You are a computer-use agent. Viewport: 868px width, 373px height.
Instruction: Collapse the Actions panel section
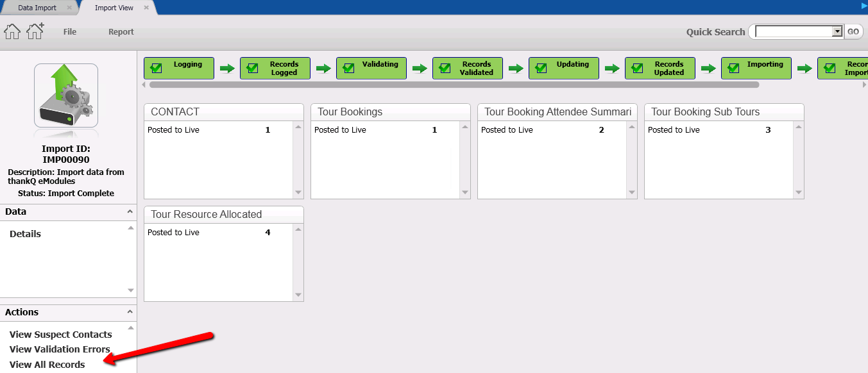(x=130, y=312)
